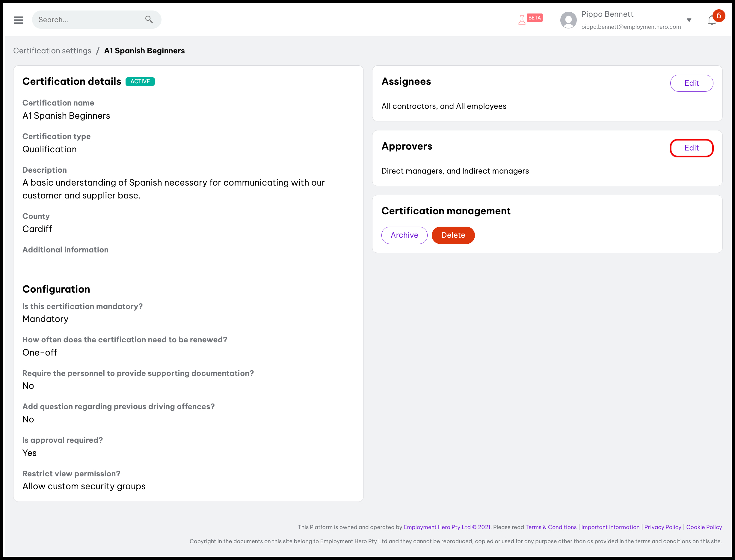Expand the user account dropdown arrow

click(x=689, y=20)
